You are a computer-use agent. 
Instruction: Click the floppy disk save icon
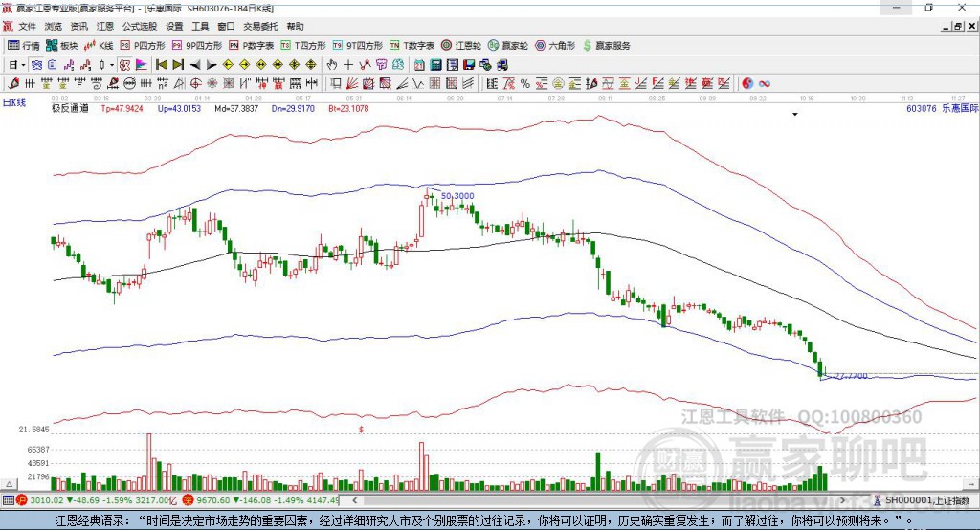pyautogui.click(x=469, y=65)
